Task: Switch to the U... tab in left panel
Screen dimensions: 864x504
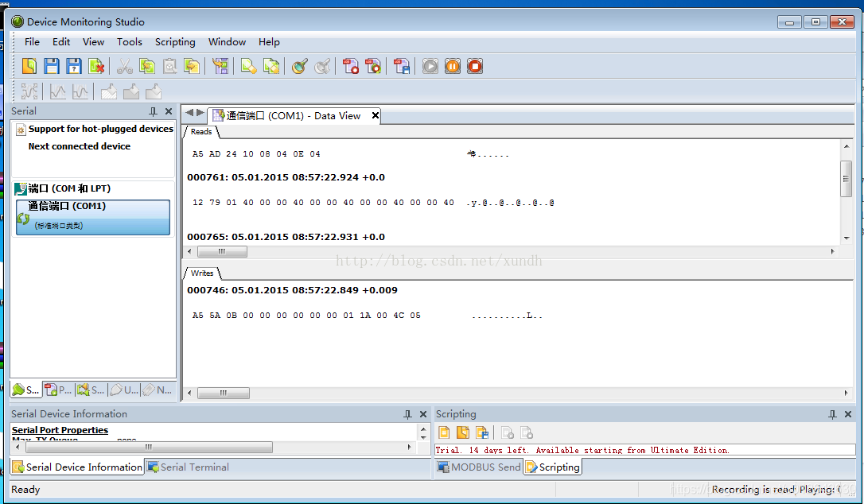Action: [x=124, y=390]
